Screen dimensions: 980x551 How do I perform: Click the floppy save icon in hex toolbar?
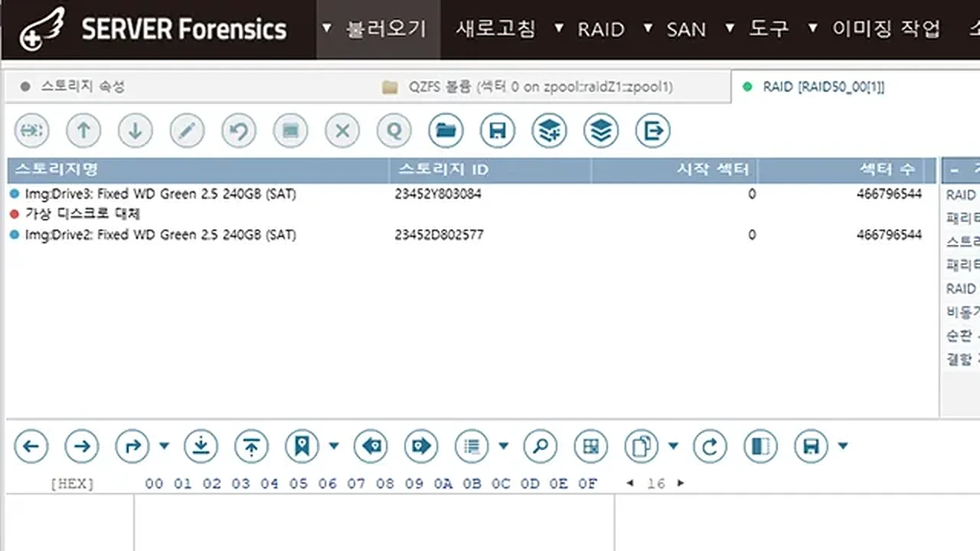click(812, 446)
